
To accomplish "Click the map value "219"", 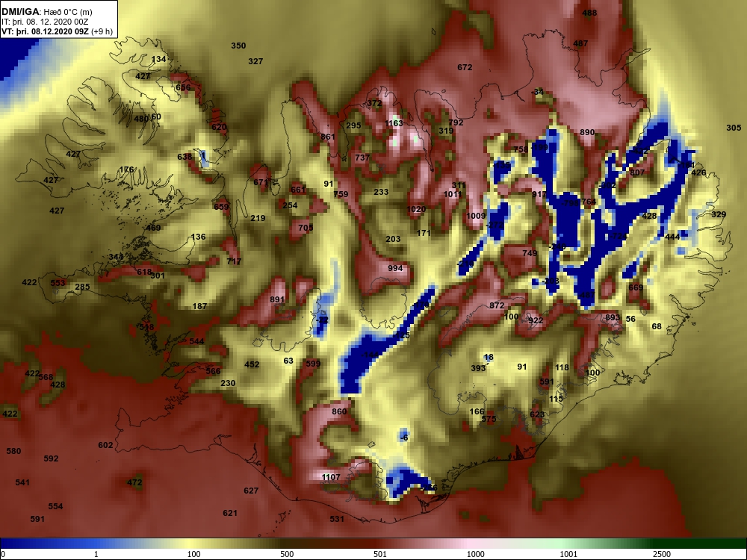I will [x=258, y=218].
